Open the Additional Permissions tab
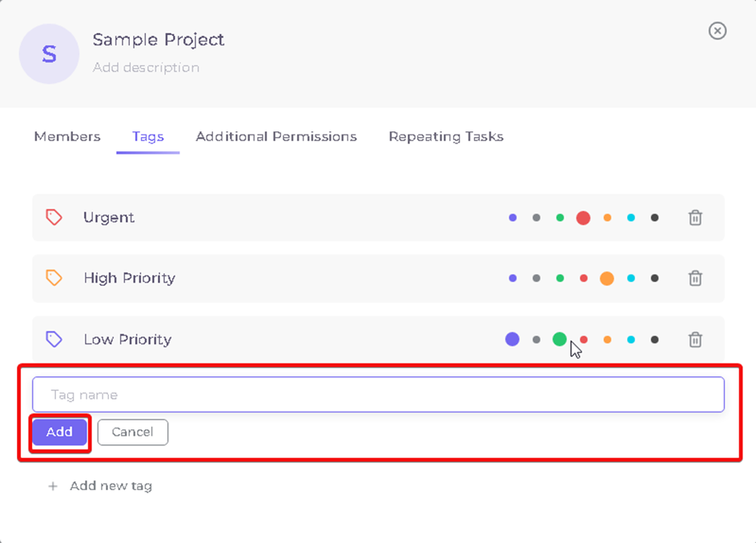The height and width of the screenshot is (543, 756). [276, 136]
